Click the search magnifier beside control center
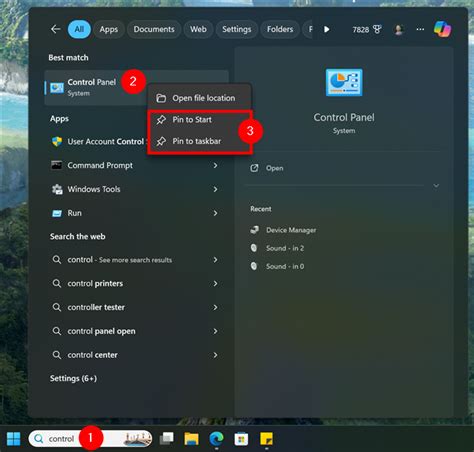This screenshot has width=474, height=452. 57,355
